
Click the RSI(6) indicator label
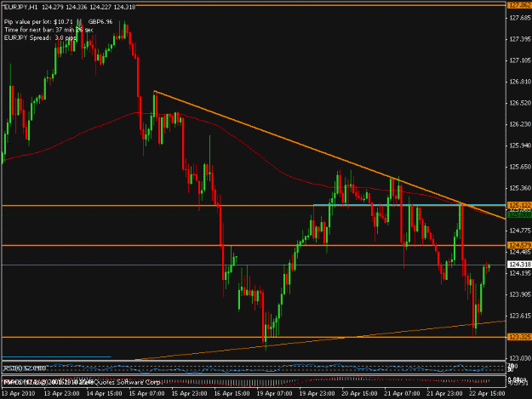tap(25, 368)
